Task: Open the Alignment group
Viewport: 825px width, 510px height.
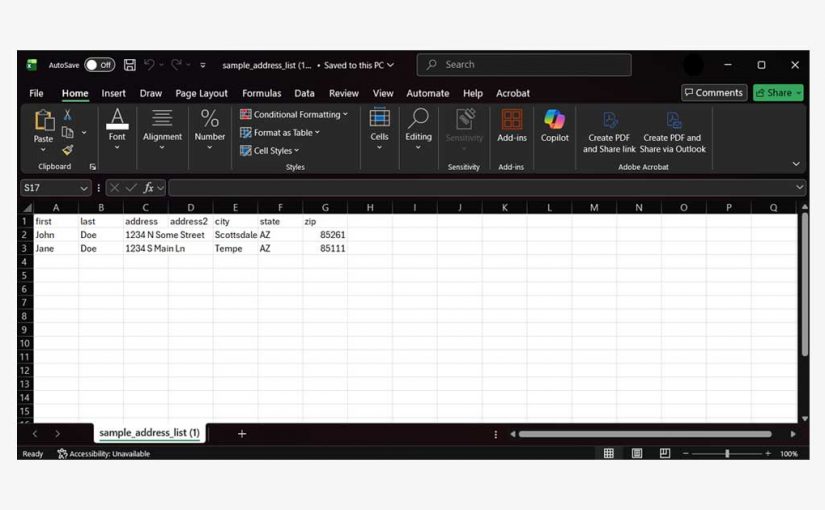Action: tap(162, 129)
